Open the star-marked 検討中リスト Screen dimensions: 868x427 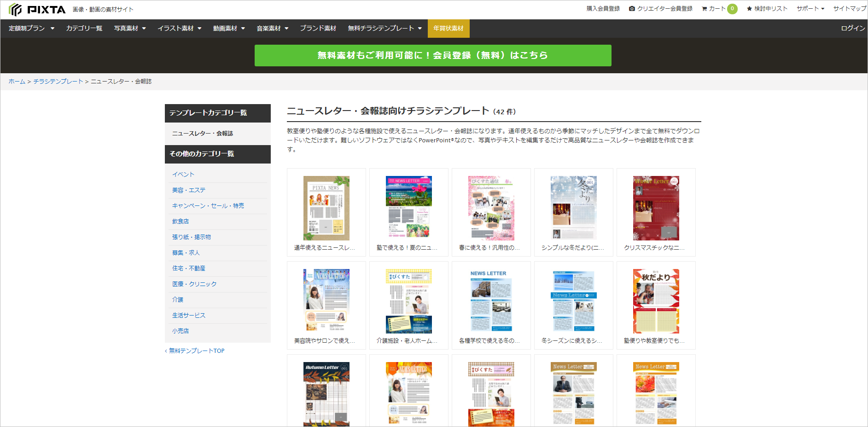767,9
